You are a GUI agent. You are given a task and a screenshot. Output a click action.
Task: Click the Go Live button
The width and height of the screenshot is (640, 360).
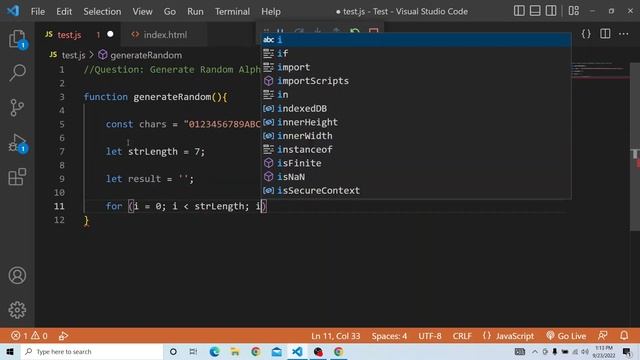click(566, 336)
